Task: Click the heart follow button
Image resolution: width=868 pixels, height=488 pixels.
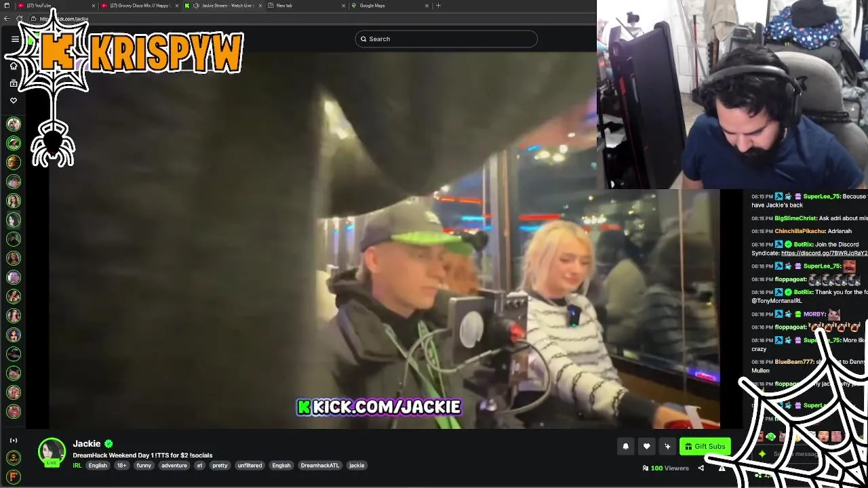Action: [647, 446]
